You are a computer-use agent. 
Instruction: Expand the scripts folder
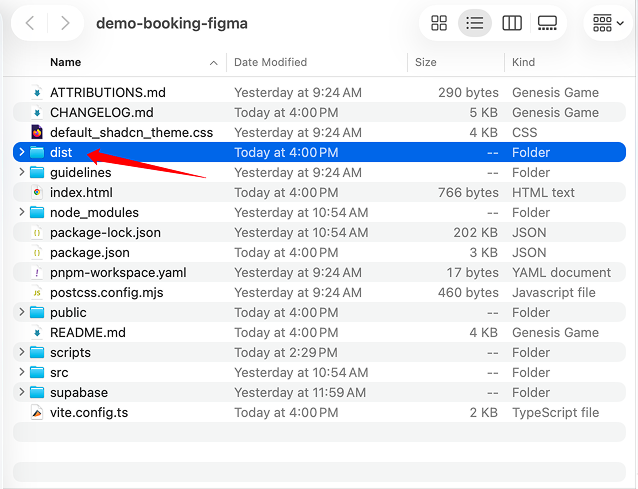click(x=22, y=352)
